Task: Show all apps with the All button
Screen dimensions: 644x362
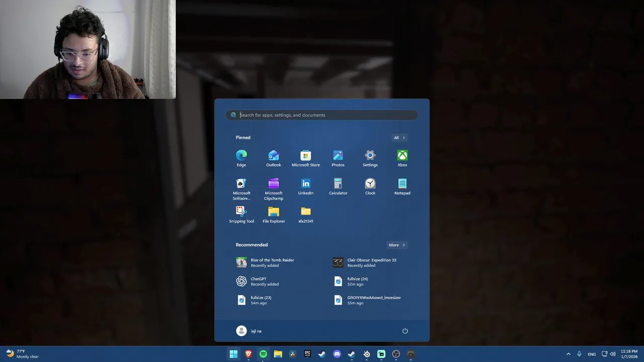Action: [399, 138]
